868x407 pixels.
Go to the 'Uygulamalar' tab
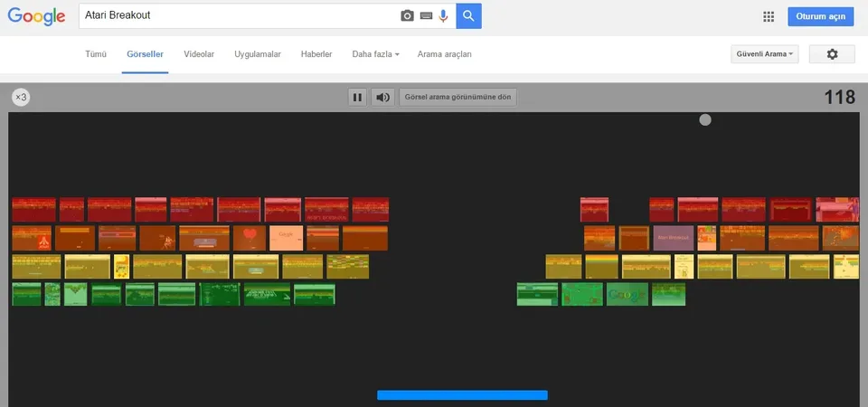point(258,54)
